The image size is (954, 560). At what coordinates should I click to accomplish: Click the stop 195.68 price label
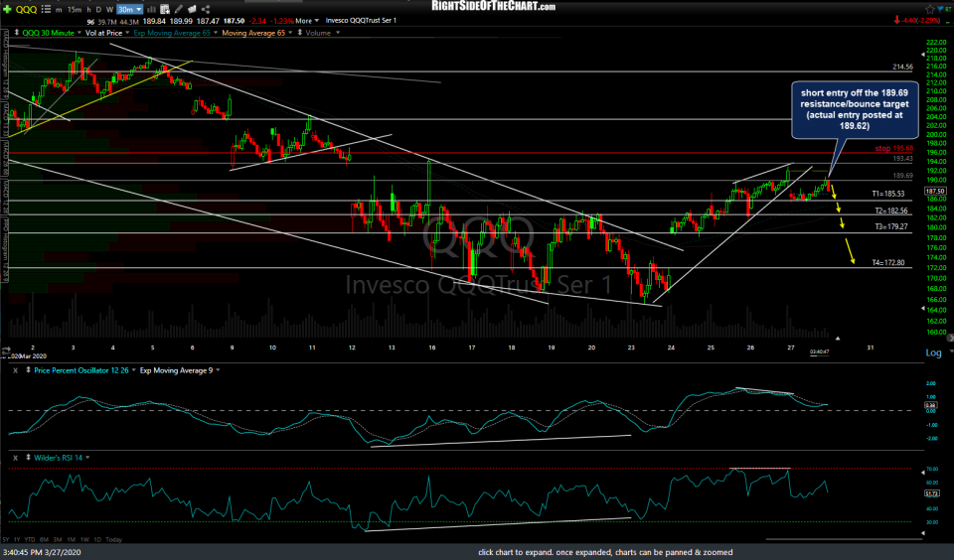coord(893,148)
